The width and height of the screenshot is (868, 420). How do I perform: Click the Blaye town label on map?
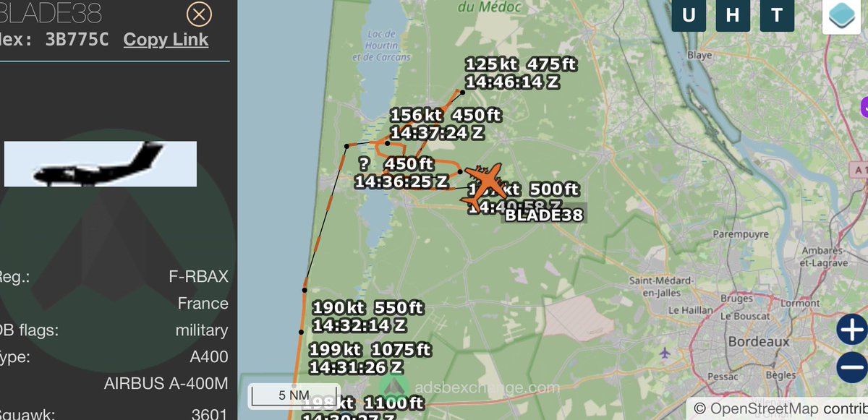(699, 55)
